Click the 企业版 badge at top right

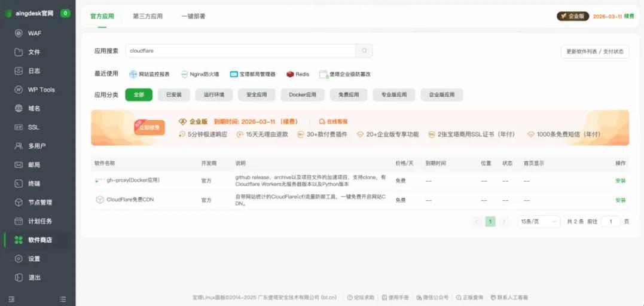point(573,16)
